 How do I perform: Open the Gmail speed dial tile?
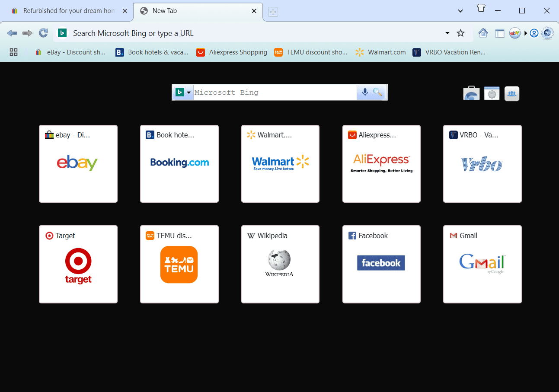pyautogui.click(x=482, y=264)
